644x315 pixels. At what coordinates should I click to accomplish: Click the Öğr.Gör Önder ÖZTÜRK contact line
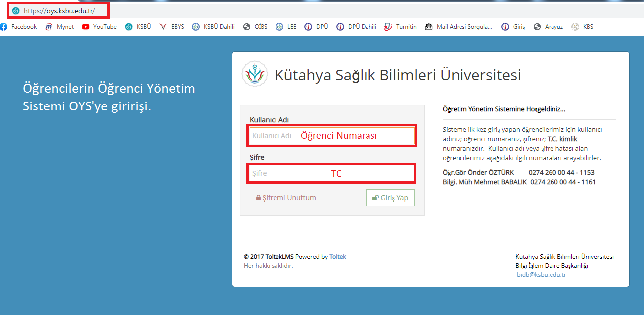[519, 173]
